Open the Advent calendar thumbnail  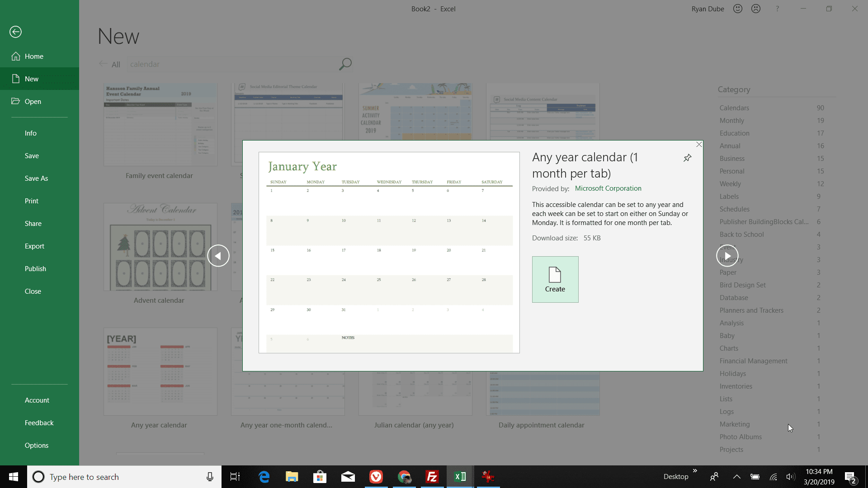point(160,247)
